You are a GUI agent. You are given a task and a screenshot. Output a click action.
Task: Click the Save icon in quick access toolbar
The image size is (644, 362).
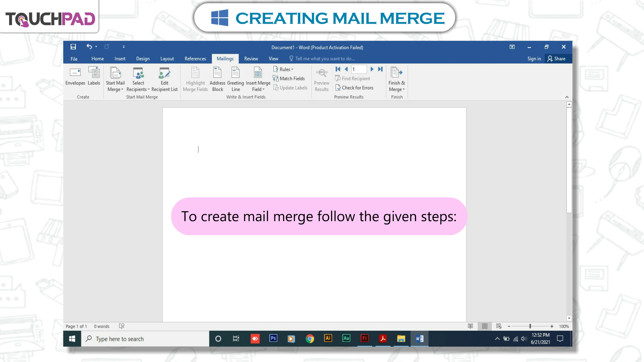tap(73, 47)
